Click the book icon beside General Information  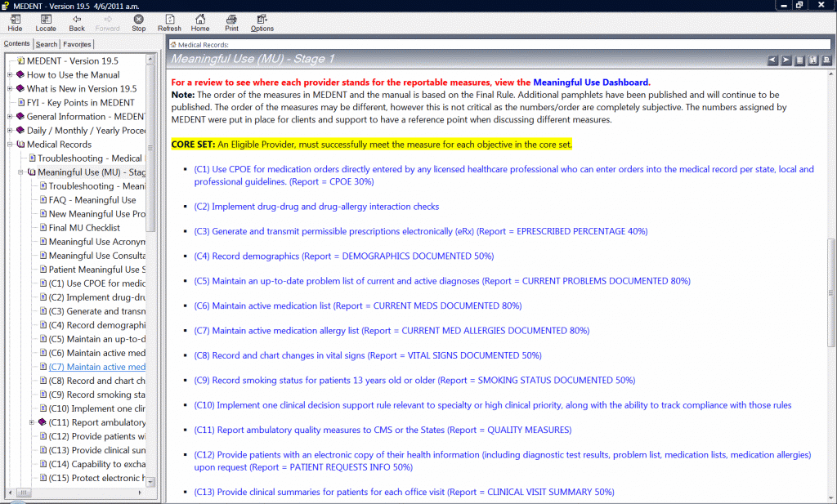click(20, 116)
